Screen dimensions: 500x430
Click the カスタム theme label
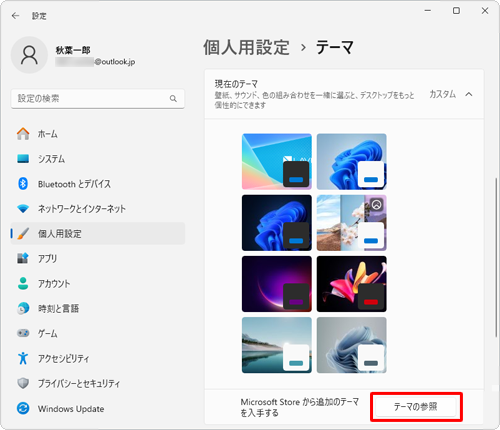coord(442,94)
